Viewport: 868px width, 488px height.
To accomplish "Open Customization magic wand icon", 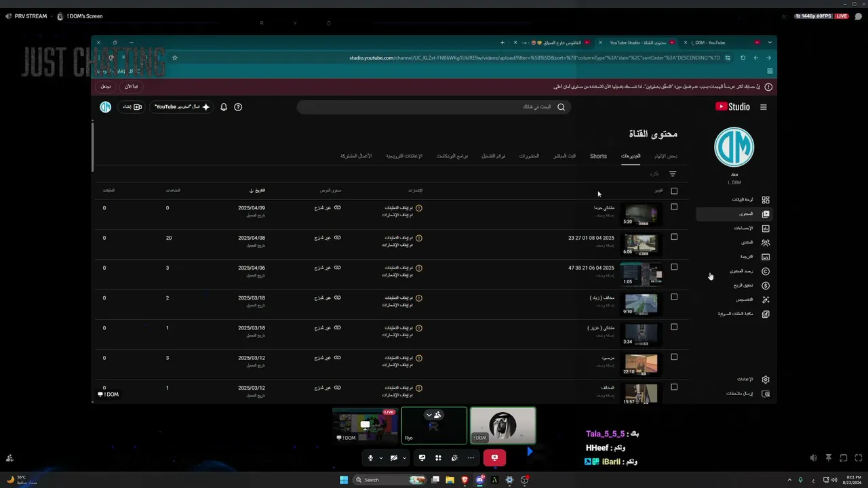I will click(x=766, y=300).
